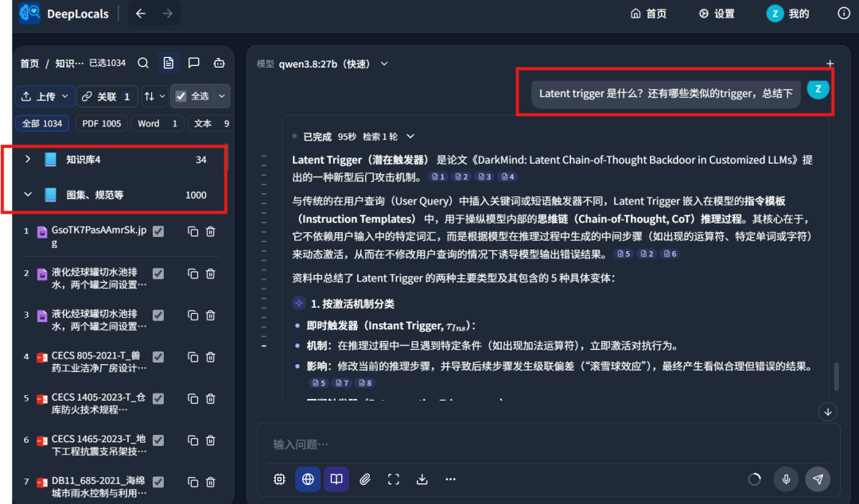
Task: Delete file number 3 in the list
Action: (x=210, y=315)
